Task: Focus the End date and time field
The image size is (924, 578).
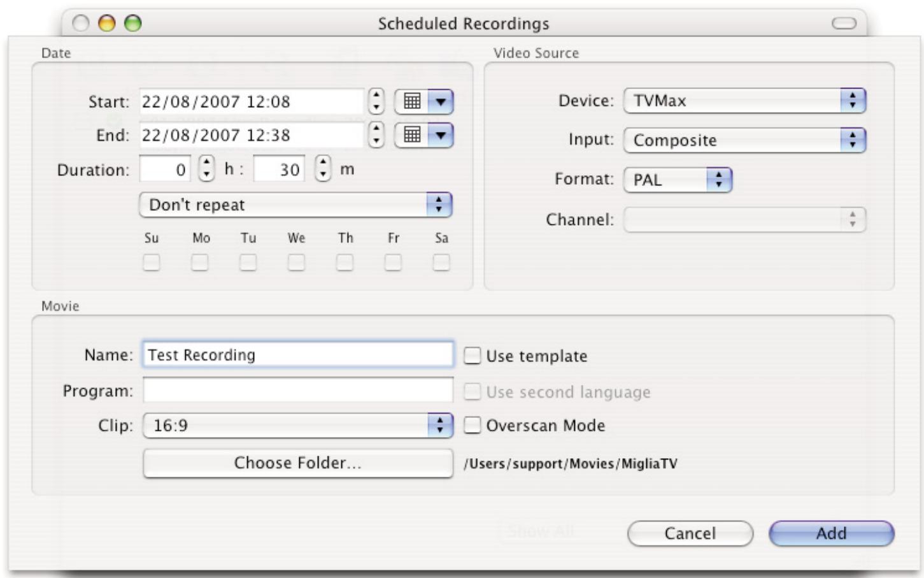Action: tap(252, 135)
